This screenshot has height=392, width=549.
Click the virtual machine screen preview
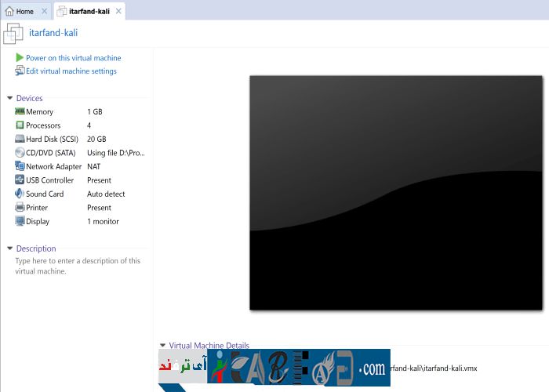coord(396,193)
